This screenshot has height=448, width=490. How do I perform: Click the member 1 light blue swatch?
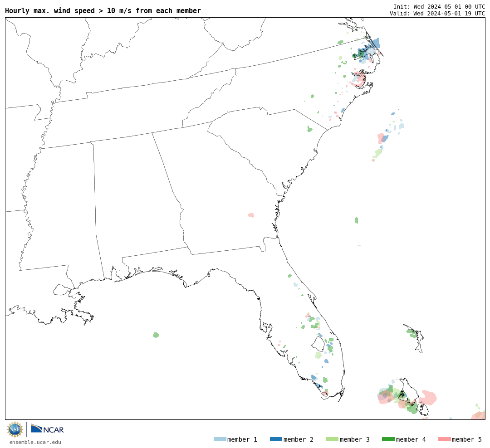pyautogui.click(x=220, y=439)
